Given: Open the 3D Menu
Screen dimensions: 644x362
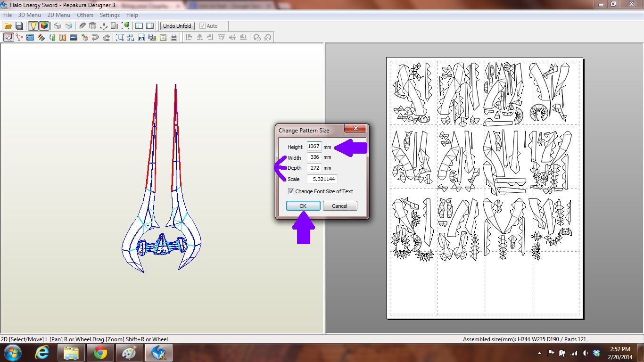Looking at the screenshot, I should [x=29, y=15].
